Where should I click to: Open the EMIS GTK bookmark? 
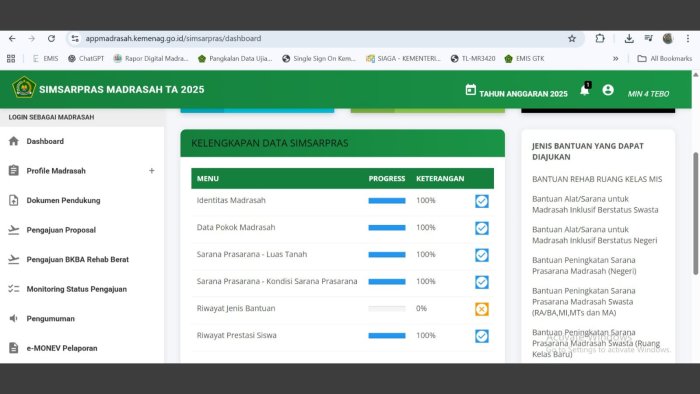pos(525,58)
